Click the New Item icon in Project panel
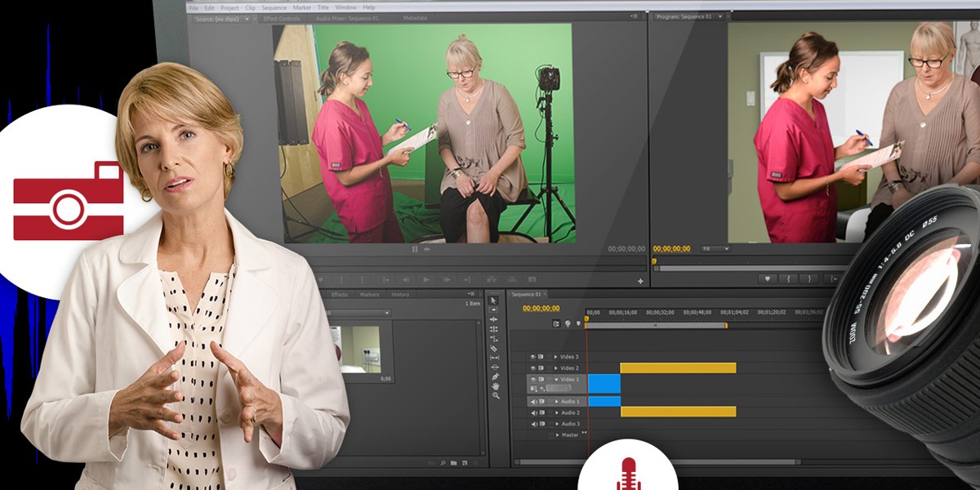This screenshot has width=980, height=490. pos(464,463)
